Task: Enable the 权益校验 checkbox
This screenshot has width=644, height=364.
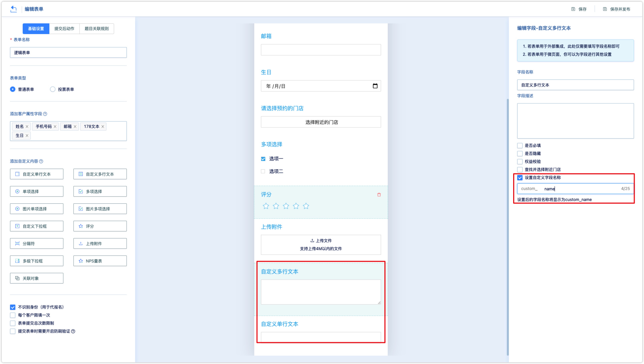Action: click(520, 162)
